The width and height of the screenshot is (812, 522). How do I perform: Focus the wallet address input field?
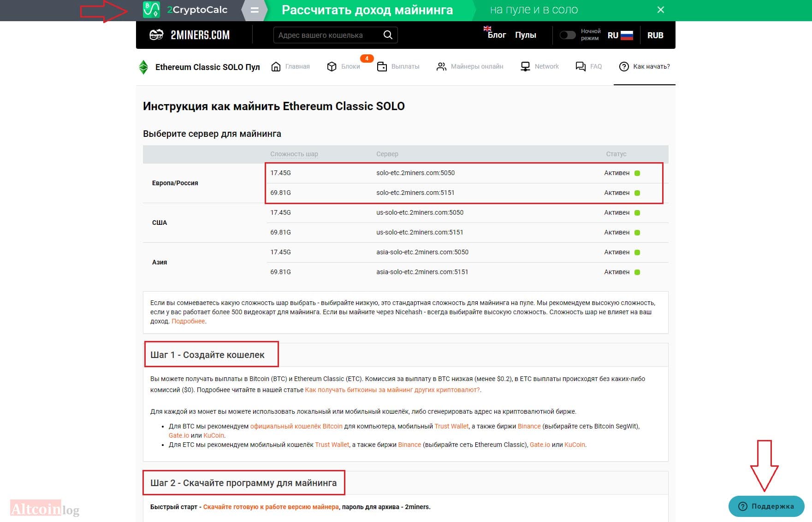(x=335, y=35)
